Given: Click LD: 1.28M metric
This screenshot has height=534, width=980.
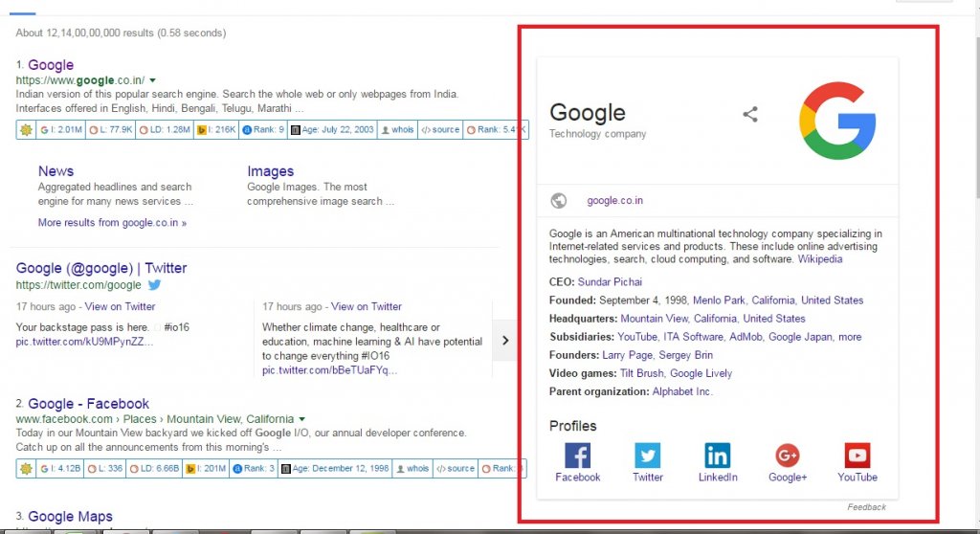Looking at the screenshot, I should tap(164, 130).
